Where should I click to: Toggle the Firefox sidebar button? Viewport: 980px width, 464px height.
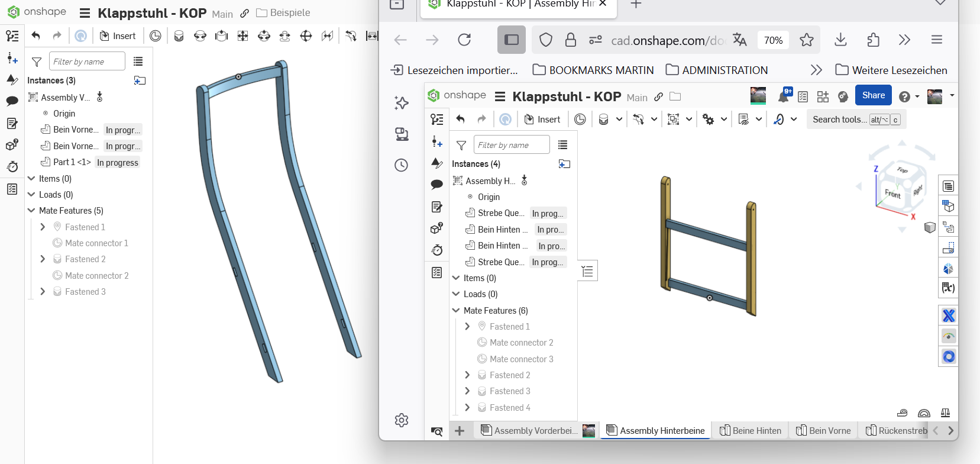[x=512, y=40]
